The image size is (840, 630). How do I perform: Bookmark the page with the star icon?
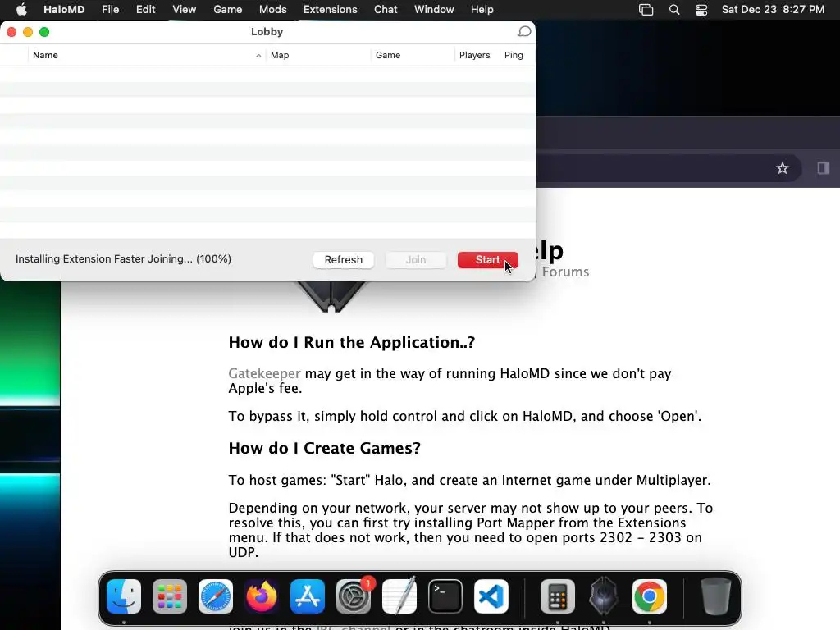782,168
